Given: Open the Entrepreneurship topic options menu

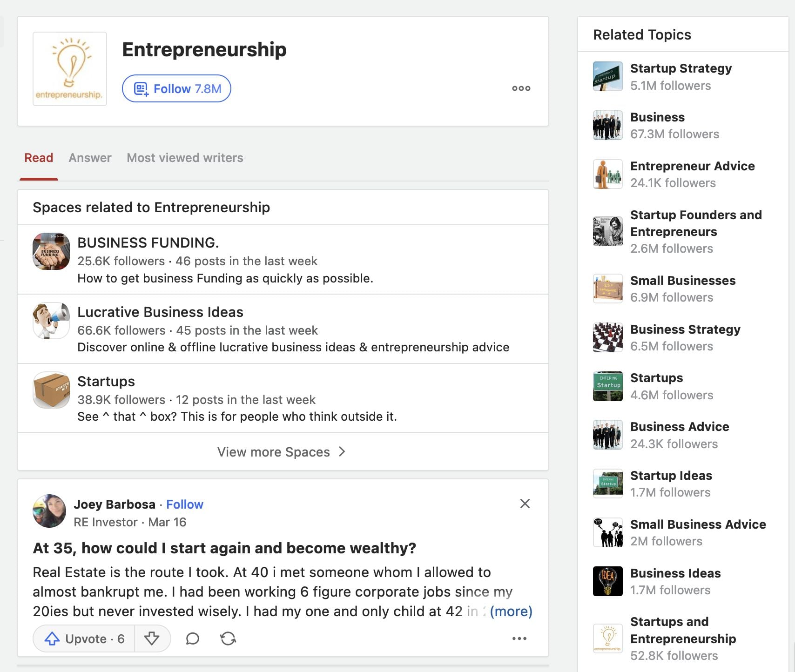Looking at the screenshot, I should click(520, 88).
